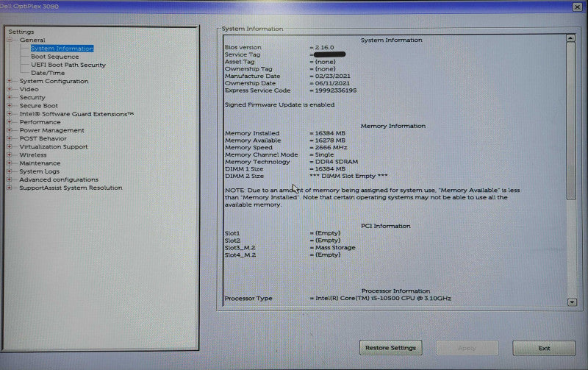Image resolution: width=588 pixels, height=370 pixels.
Task: Expand the Video settings node
Action: tap(10, 89)
